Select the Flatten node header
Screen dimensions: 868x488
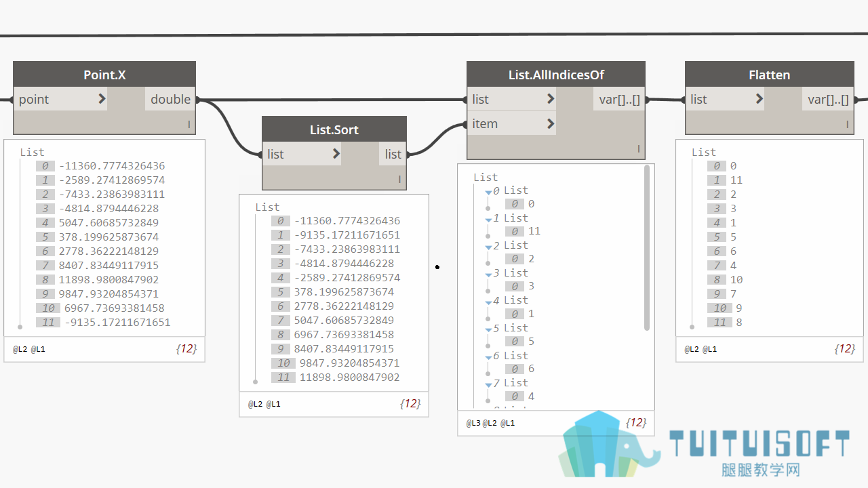(769, 75)
